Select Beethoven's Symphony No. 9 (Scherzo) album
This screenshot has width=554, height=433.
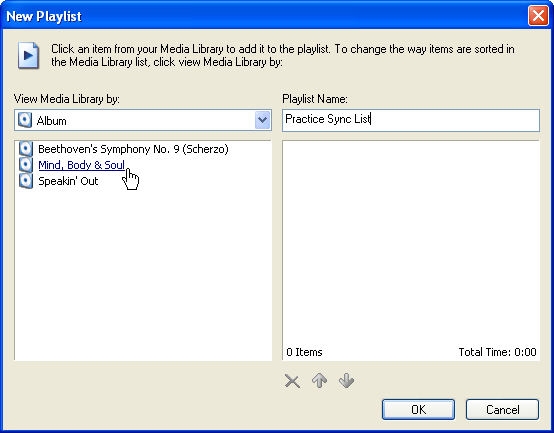tap(133, 149)
